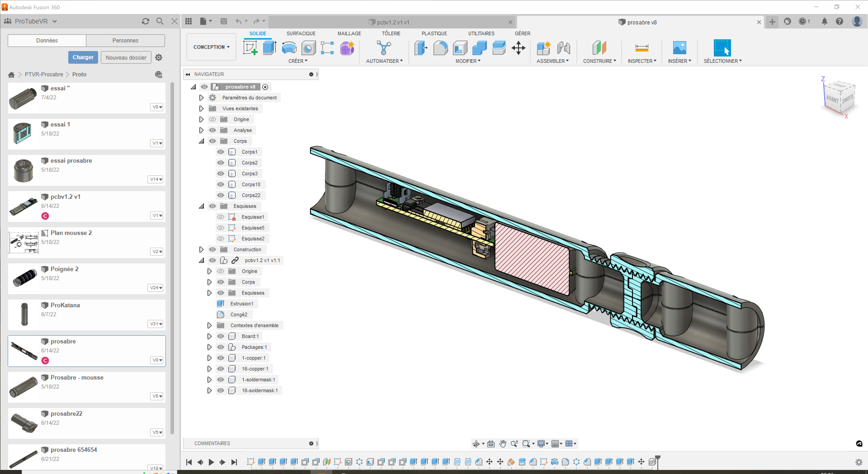The width and height of the screenshot is (868, 474).
Task: Search in the data panel
Action: 160,21
